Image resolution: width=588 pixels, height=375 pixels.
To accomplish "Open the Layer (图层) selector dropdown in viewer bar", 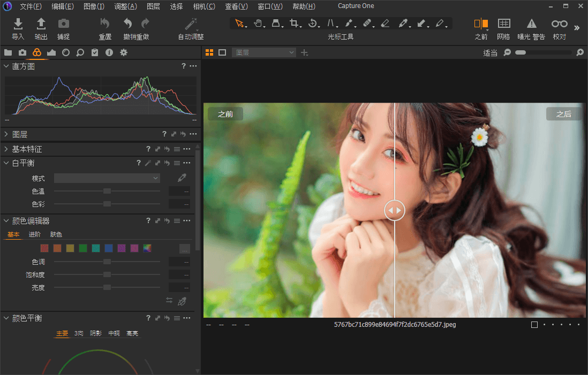I will 264,52.
